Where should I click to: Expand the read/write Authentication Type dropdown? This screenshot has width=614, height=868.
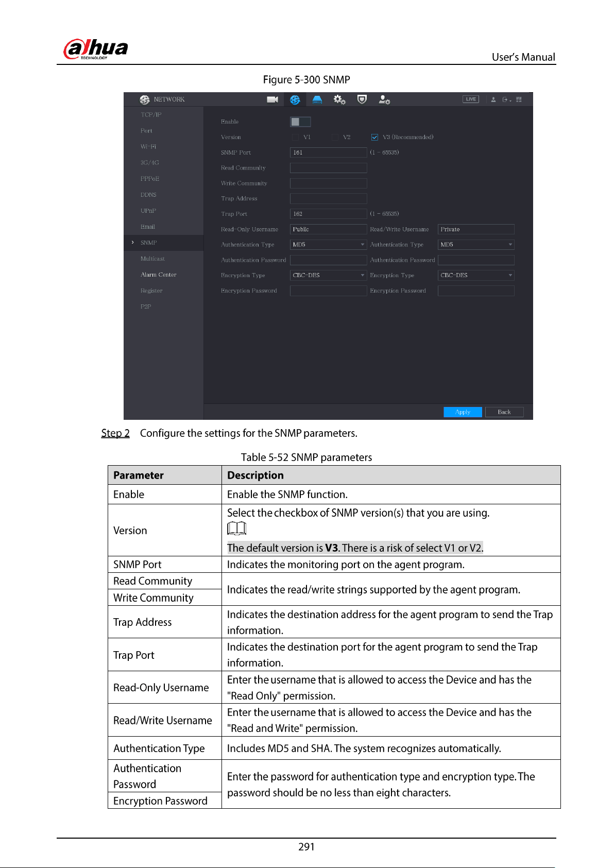[476, 245]
